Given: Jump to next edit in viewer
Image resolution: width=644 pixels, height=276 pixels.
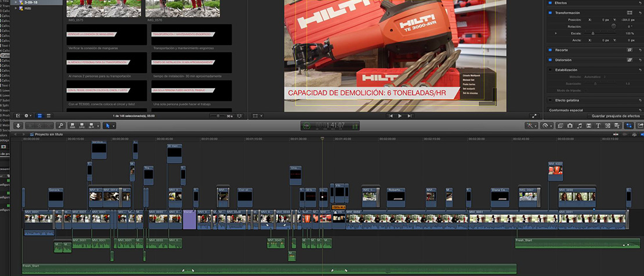Looking at the screenshot, I should point(409,116).
